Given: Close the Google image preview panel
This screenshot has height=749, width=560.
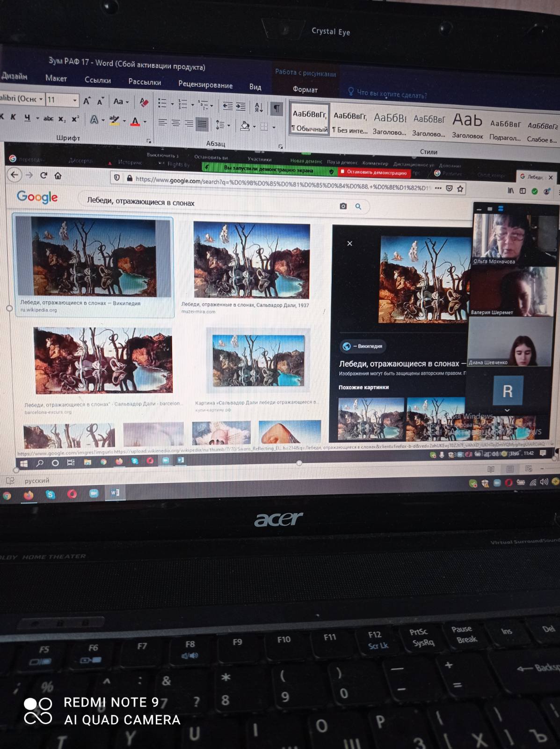Looking at the screenshot, I should click(x=349, y=243).
